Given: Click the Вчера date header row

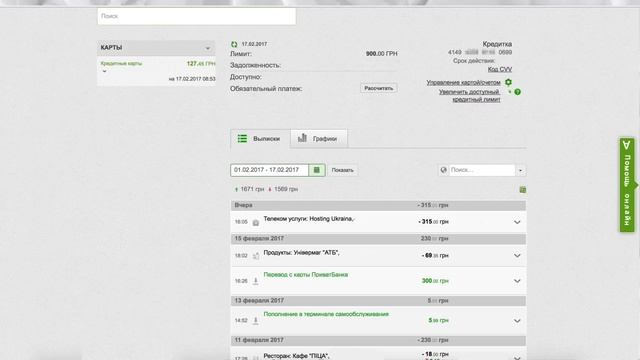Looking at the screenshot, I should (x=378, y=205).
